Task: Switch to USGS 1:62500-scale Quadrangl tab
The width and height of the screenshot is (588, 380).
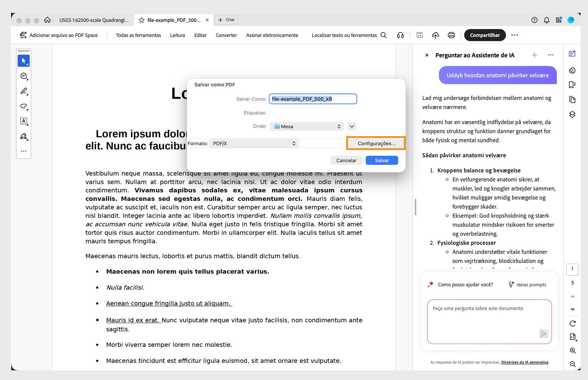Action: coord(94,20)
